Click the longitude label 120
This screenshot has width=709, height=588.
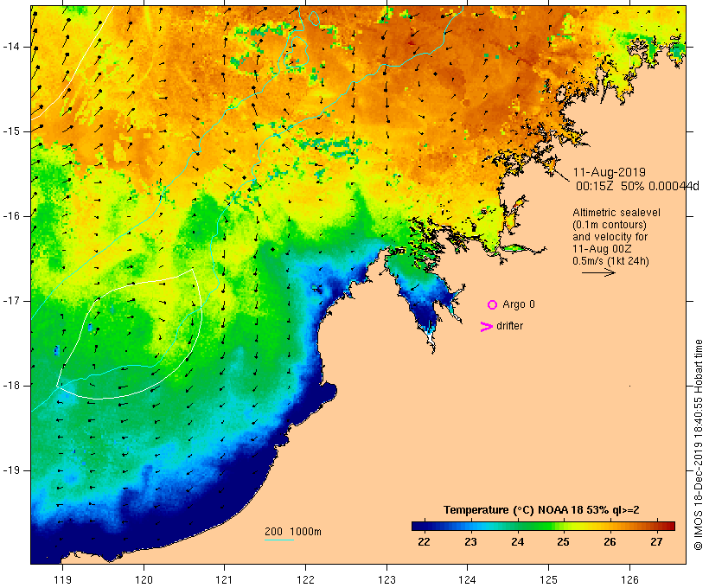144,579
